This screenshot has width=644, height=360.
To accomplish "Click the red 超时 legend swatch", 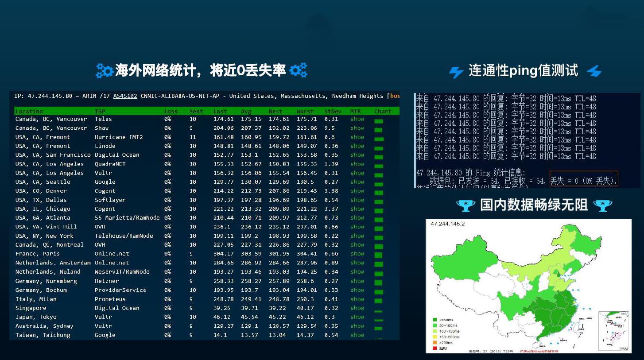I will [x=435, y=348].
